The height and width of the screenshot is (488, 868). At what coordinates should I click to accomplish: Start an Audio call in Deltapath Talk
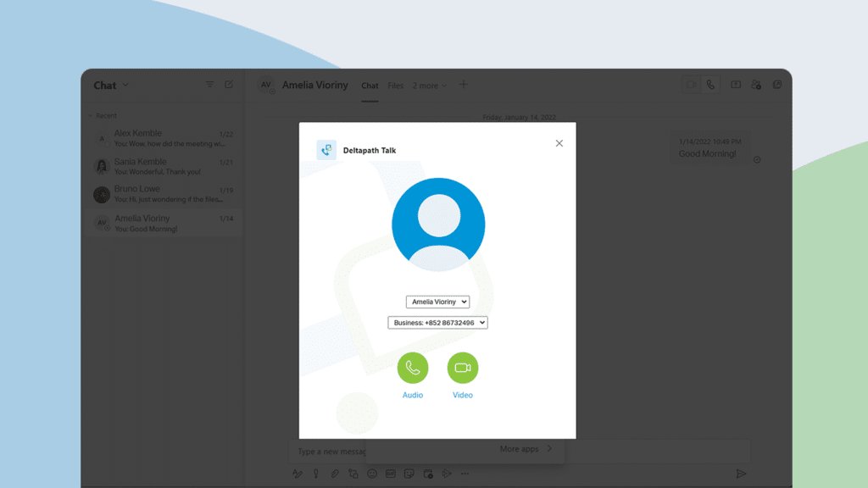[x=413, y=368]
